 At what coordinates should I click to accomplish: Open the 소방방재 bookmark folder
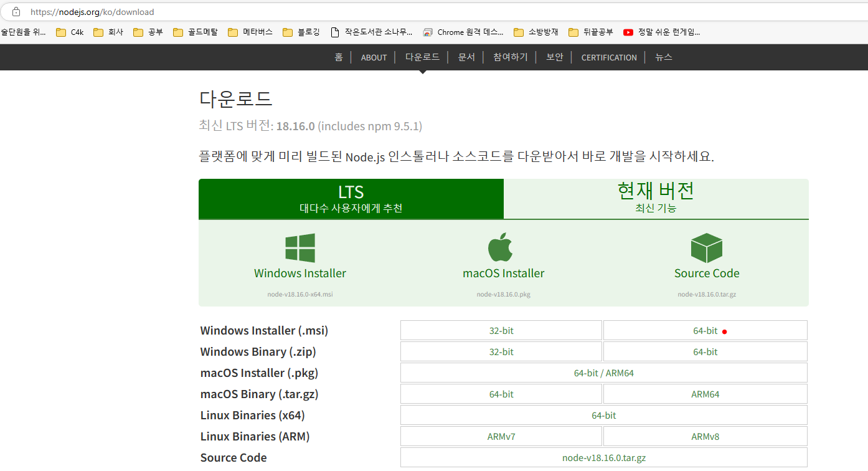coord(536,32)
